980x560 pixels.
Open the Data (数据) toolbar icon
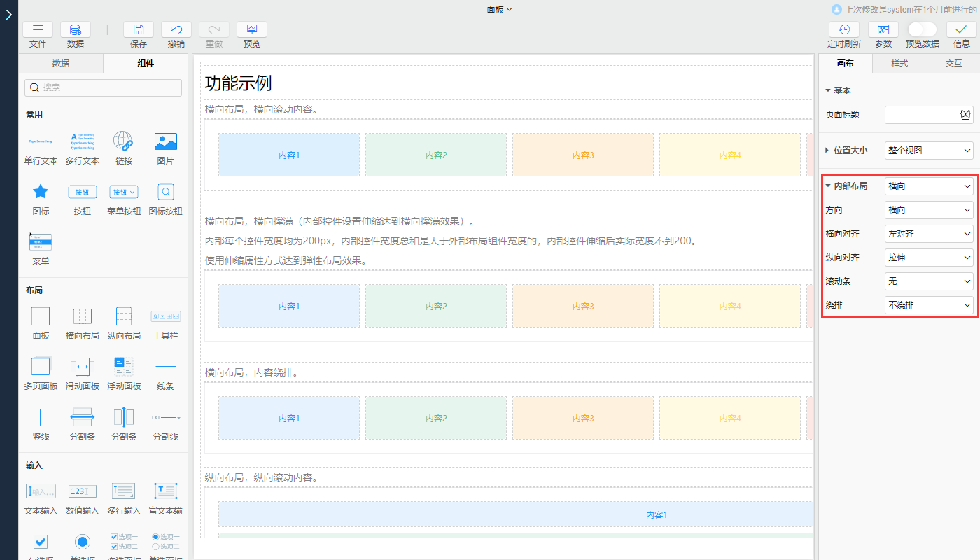click(x=76, y=29)
